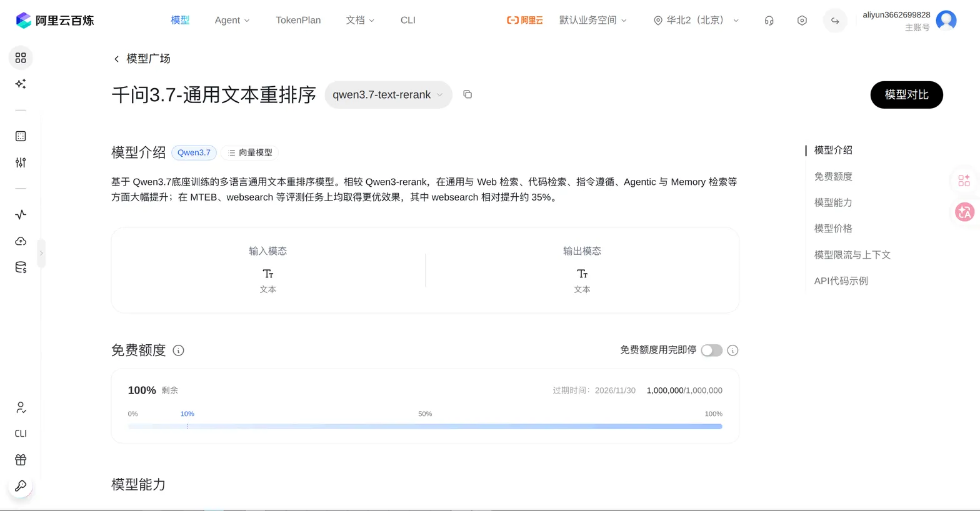
Task: Expand the 文档 dropdown menu
Action: (x=360, y=21)
